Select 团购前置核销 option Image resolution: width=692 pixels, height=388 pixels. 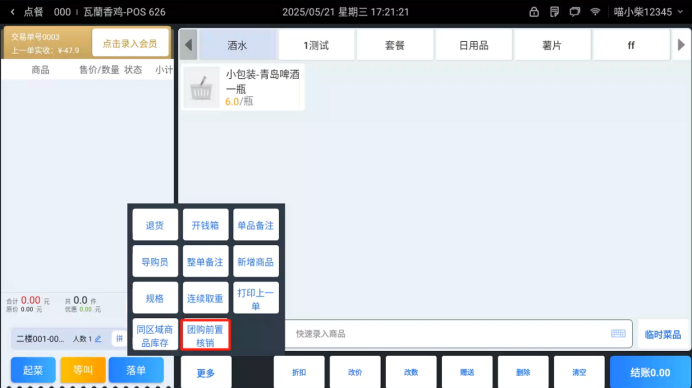coord(205,335)
